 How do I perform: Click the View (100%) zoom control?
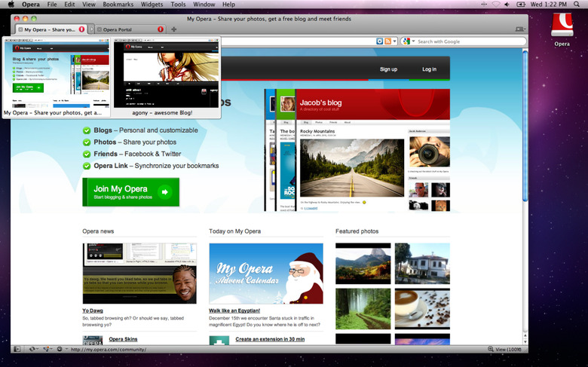[x=504, y=349]
